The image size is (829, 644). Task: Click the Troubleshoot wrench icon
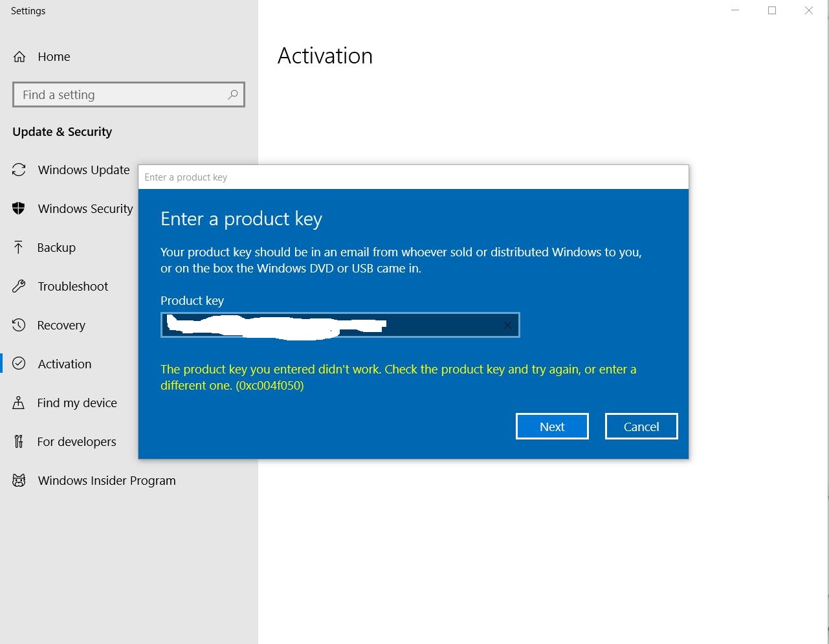click(19, 286)
